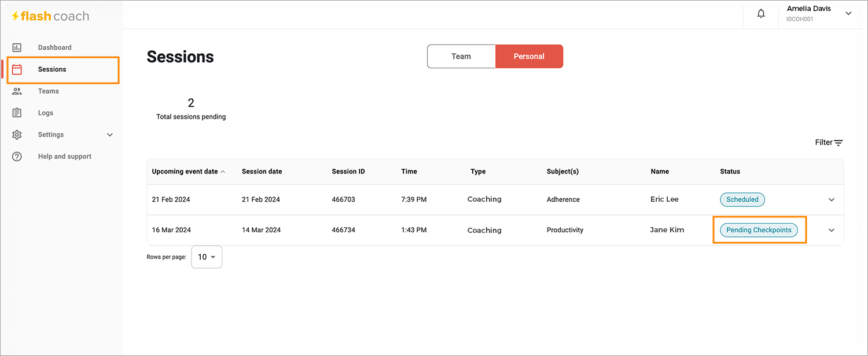Open the notifications bell

[x=761, y=14]
